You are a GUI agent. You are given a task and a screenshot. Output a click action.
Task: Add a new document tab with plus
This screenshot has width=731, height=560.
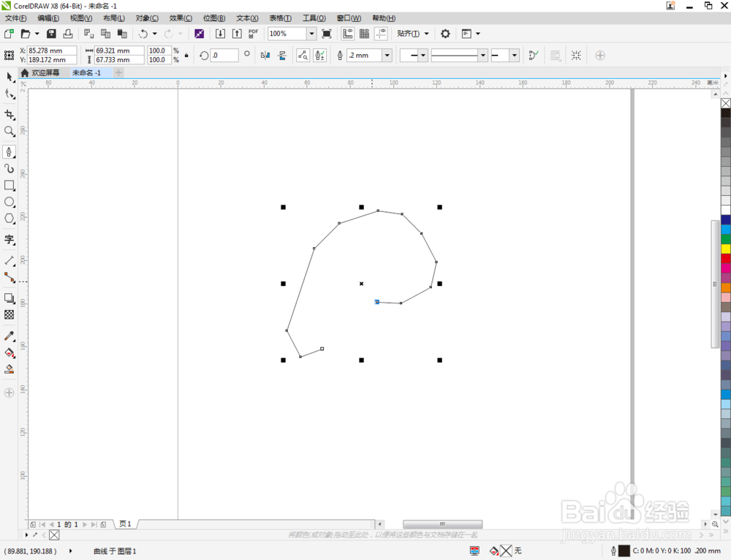click(118, 72)
